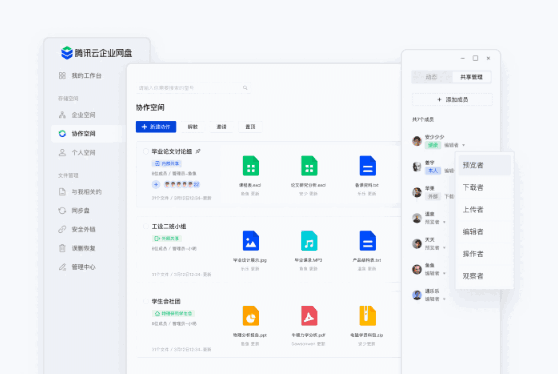Click the 添加成员 button
Screen dimensions: 558x374
[452, 100]
